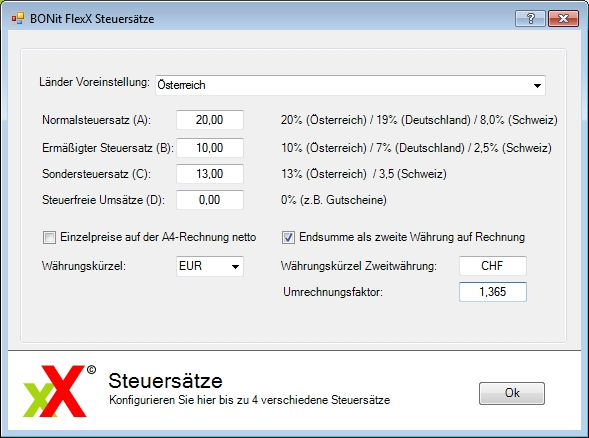Click the Normalsteuersatz (A) field

210,120
